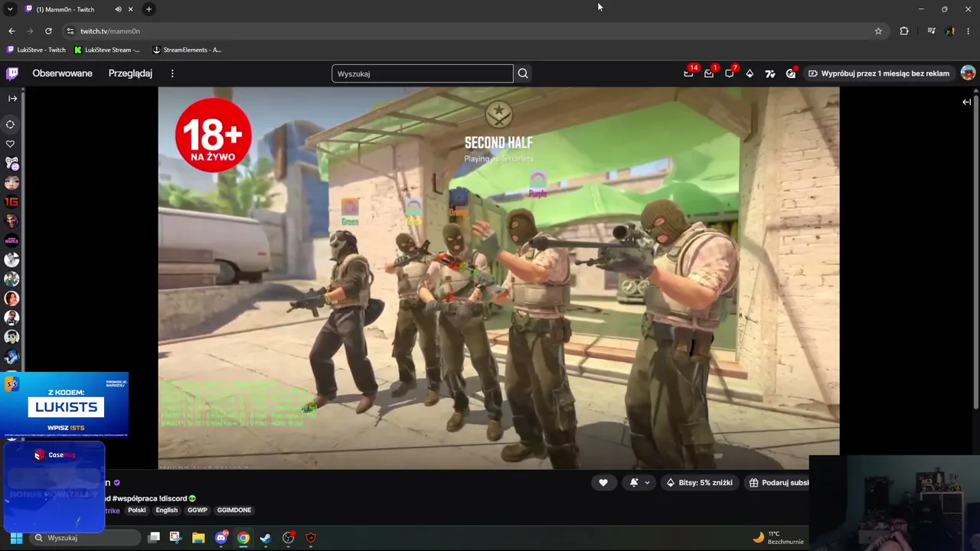This screenshot has height=551, width=980.
Task: Open the Windows Start menu
Action: point(15,538)
